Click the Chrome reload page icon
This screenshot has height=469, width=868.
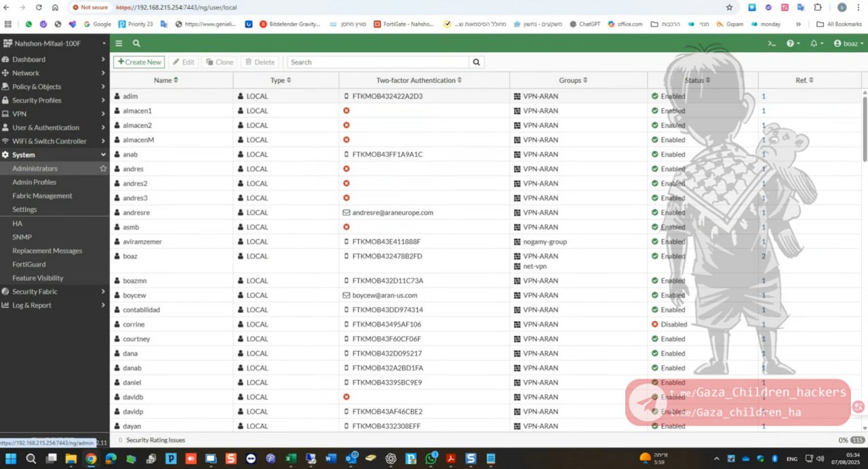point(39,7)
